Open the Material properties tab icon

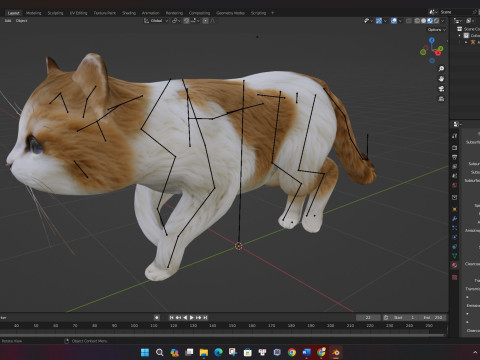(x=454, y=265)
